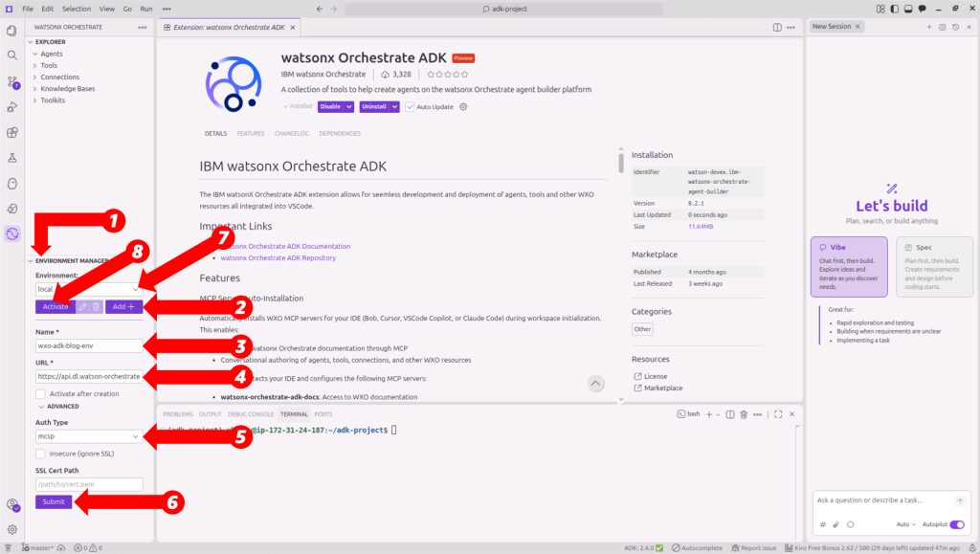Kill the terminal using the trash icon
The width and height of the screenshot is (980, 554).
pos(744,414)
